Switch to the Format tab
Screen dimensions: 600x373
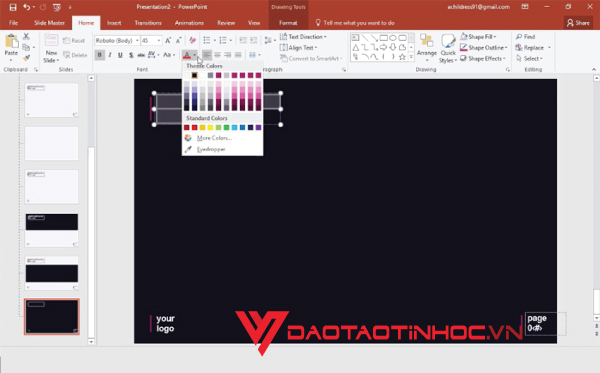288,23
